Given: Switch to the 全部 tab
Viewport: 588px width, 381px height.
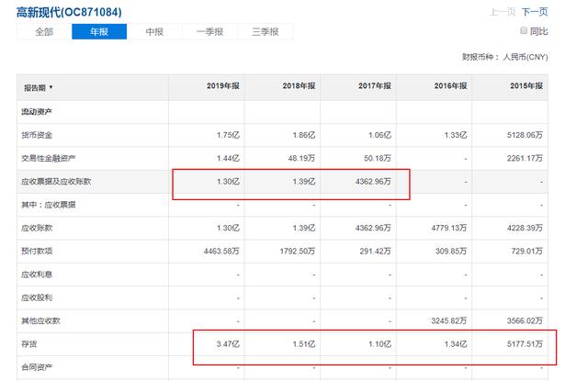Looking at the screenshot, I should [44, 32].
